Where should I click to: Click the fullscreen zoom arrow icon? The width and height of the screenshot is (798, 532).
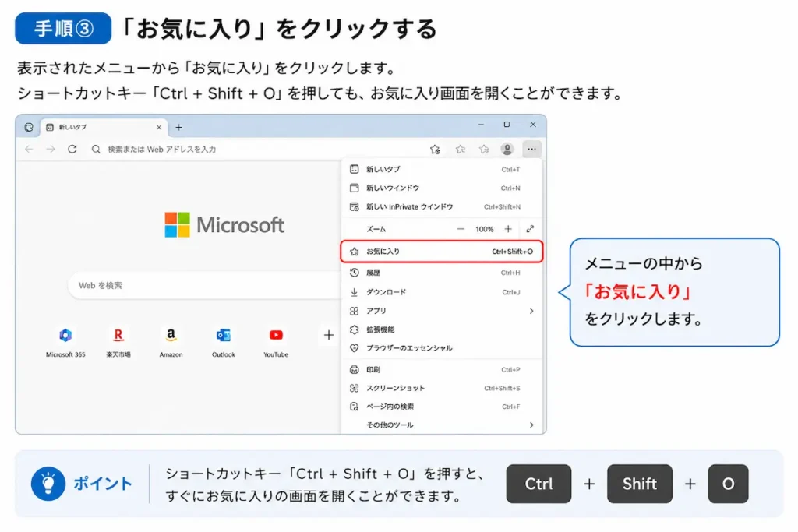pos(530,229)
